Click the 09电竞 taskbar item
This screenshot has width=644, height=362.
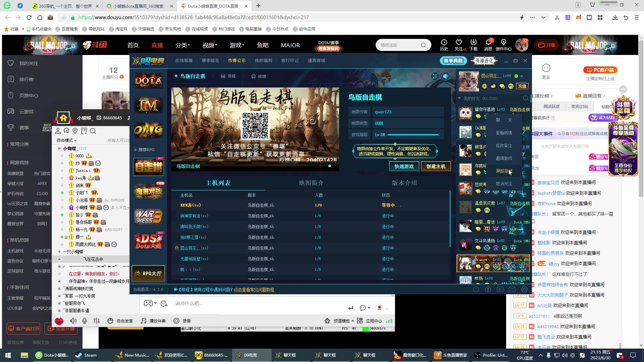point(251,355)
